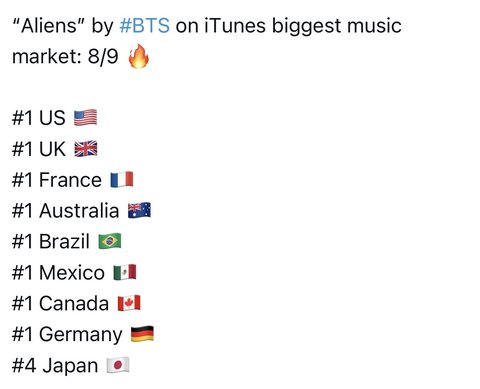This screenshot has width=480, height=389.
Task: Click the "#1 Brazil" text
Action: [51, 241]
